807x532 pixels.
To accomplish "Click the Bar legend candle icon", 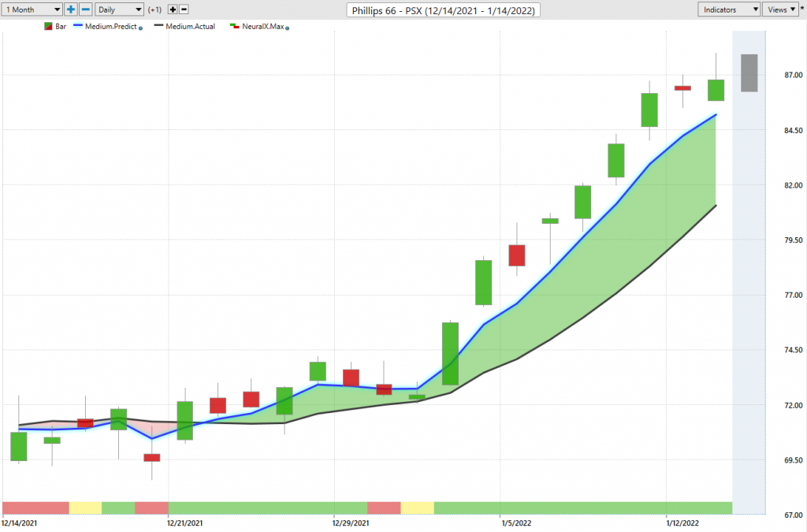I will click(48, 26).
